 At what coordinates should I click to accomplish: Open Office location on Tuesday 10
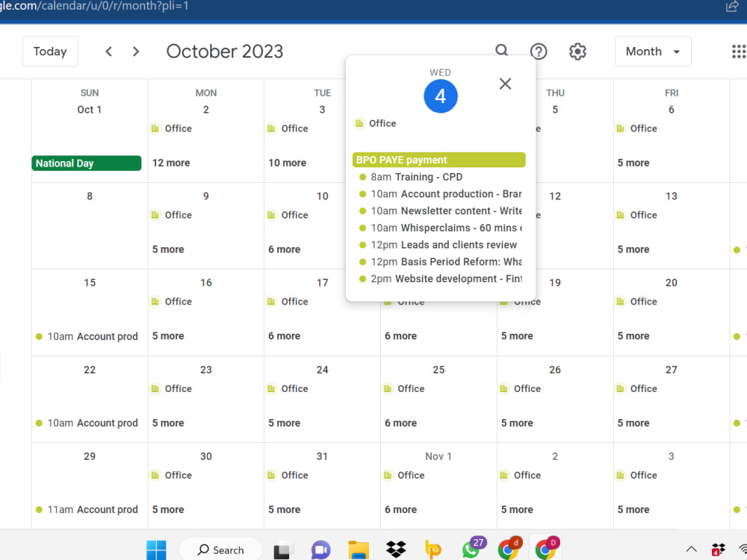288,215
